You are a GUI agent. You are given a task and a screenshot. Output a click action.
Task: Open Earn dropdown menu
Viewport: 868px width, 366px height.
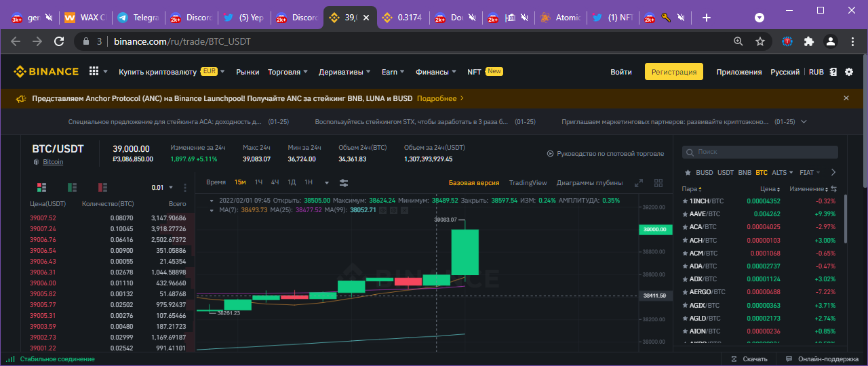pyautogui.click(x=393, y=72)
